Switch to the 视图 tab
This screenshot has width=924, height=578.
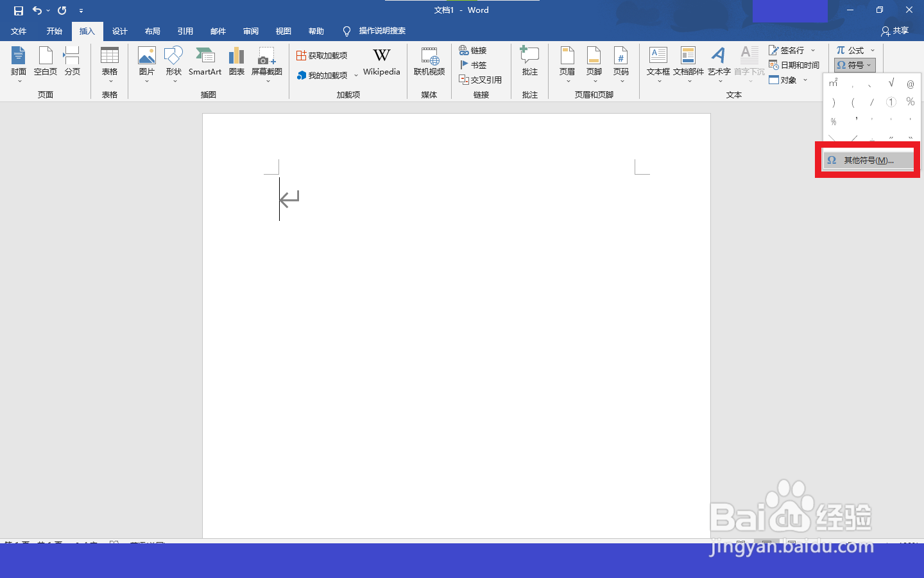point(283,31)
